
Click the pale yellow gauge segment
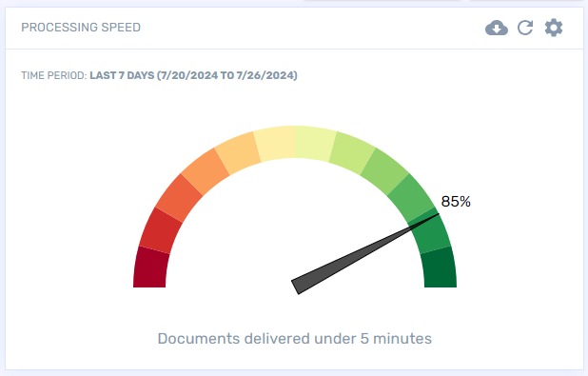[x=276, y=144]
